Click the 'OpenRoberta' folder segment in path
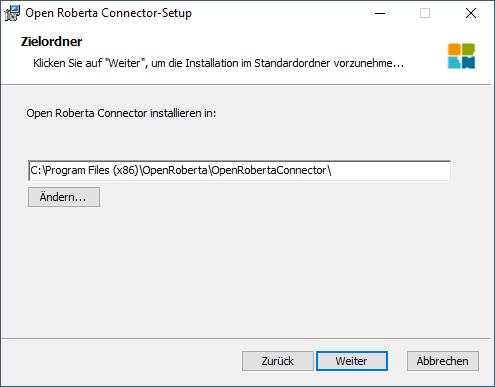This screenshot has width=495, height=387. tap(175, 171)
